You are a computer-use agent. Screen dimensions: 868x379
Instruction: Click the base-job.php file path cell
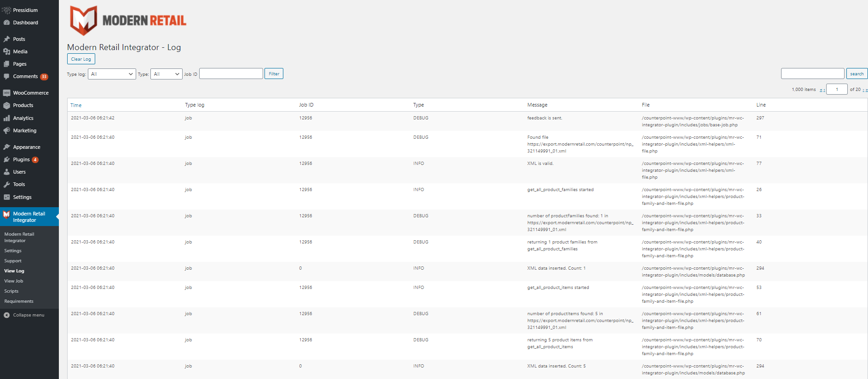(x=693, y=122)
